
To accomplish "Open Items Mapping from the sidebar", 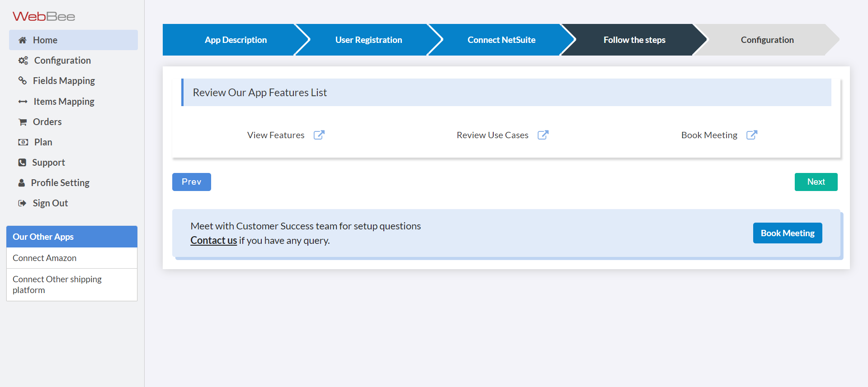I will pos(64,102).
